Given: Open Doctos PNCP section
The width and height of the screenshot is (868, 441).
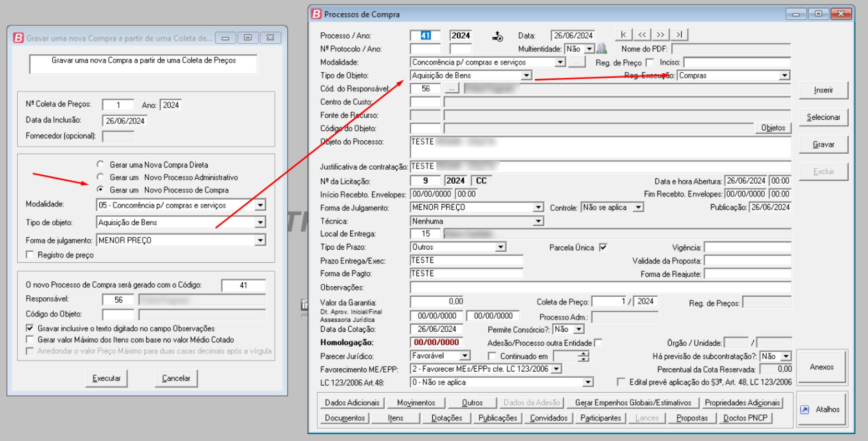Looking at the screenshot, I should tap(746, 418).
